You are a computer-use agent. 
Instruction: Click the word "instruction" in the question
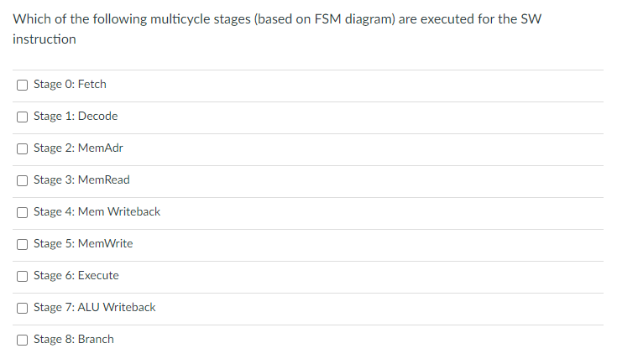click(44, 39)
